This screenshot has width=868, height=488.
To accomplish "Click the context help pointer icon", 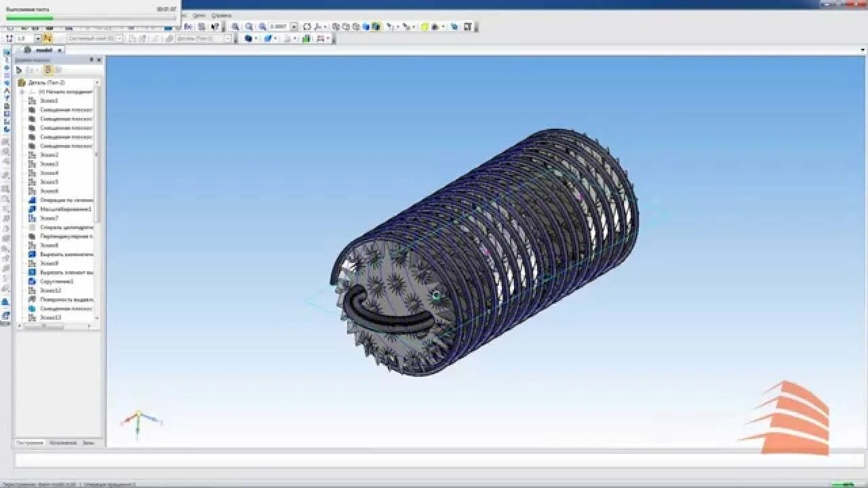I will [215, 26].
